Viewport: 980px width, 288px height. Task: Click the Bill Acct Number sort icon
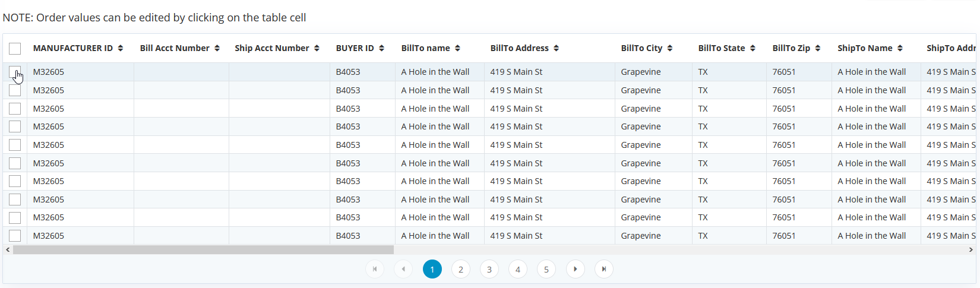click(217, 48)
